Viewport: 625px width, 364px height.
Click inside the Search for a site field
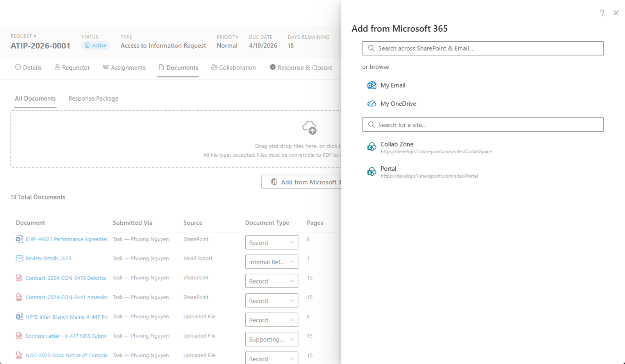(482, 125)
